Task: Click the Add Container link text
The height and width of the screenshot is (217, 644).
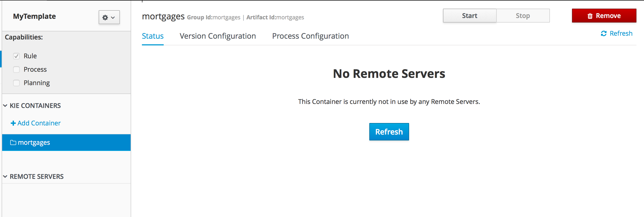Action: point(39,123)
